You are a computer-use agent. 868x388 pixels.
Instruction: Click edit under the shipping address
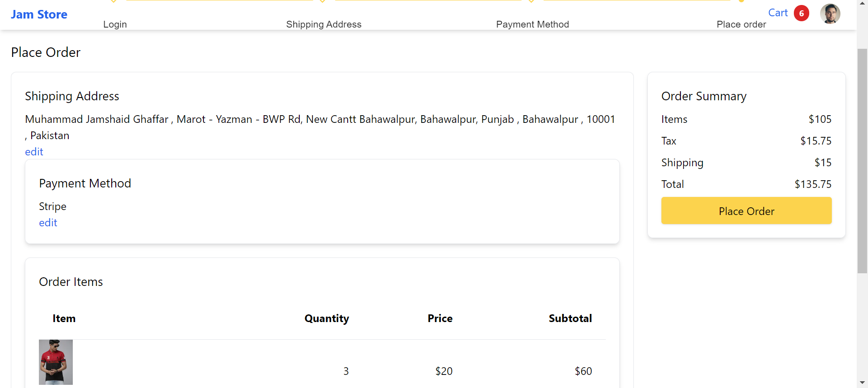click(x=34, y=152)
